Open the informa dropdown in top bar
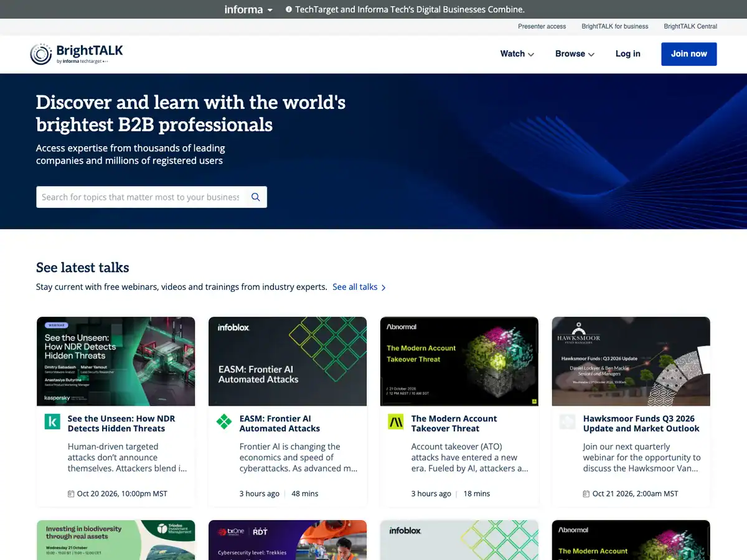The width and height of the screenshot is (747, 560). (x=248, y=9)
